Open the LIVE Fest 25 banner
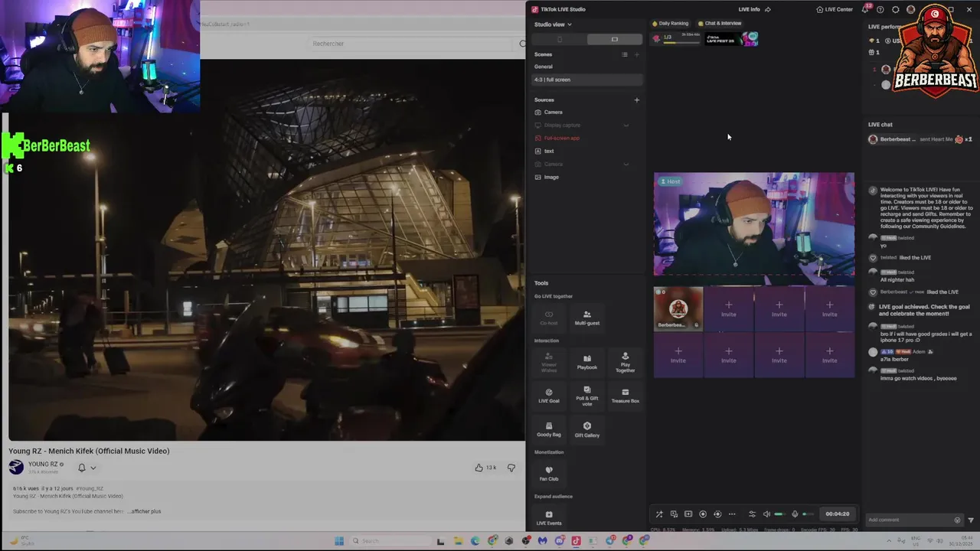Viewport: 980px width, 551px height. click(x=731, y=38)
